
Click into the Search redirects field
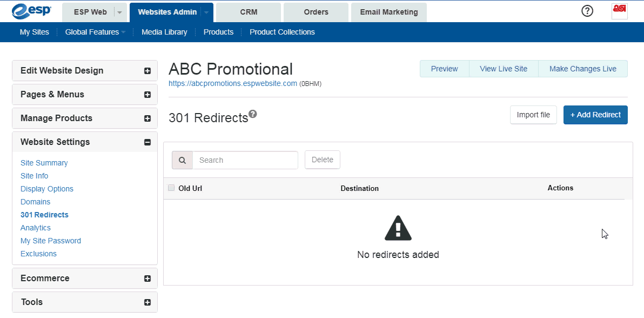[x=245, y=160]
